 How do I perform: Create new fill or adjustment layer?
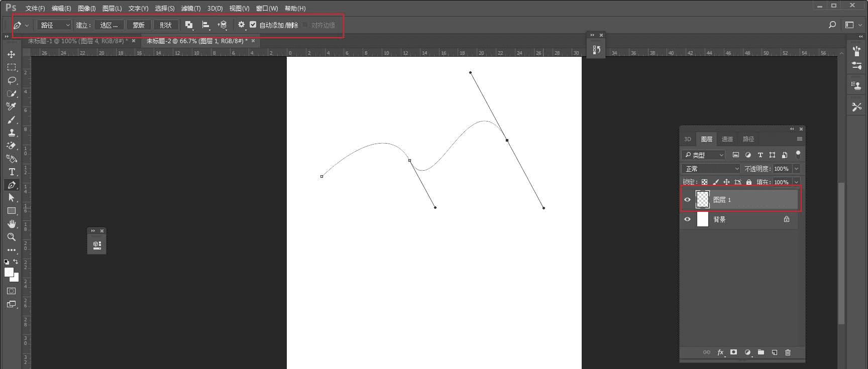(x=747, y=352)
